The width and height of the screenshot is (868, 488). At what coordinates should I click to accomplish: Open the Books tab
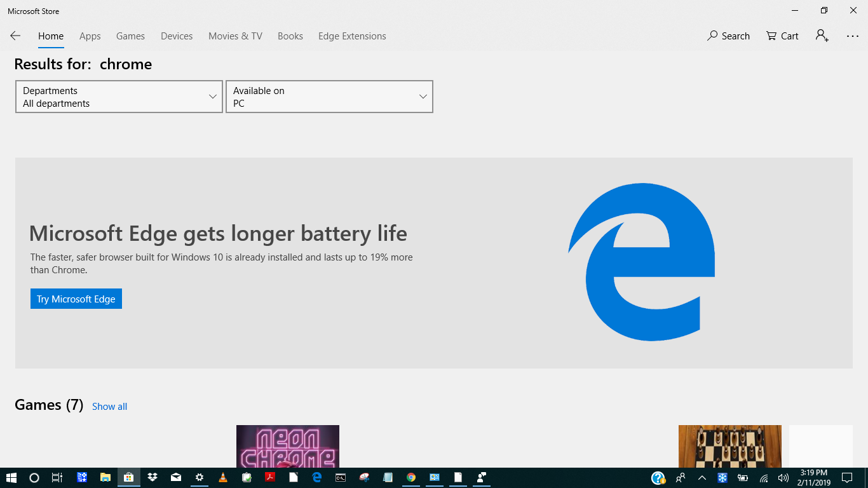pyautogui.click(x=290, y=36)
